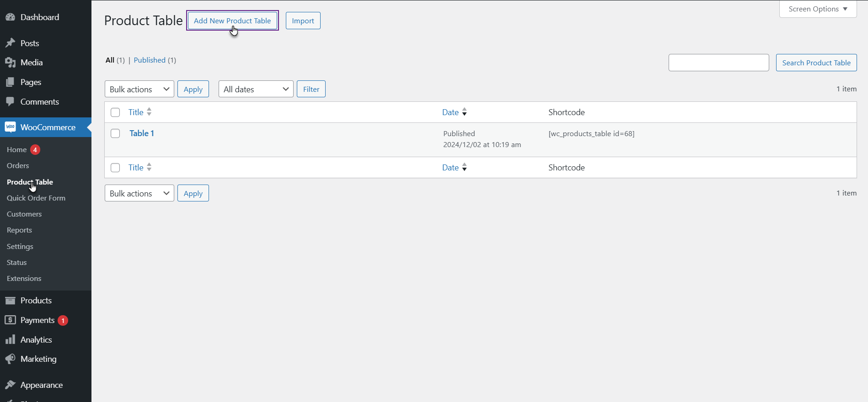The image size is (868, 402).
Task: Click the WooCommerce logo icon
Action: coord(10,127)
